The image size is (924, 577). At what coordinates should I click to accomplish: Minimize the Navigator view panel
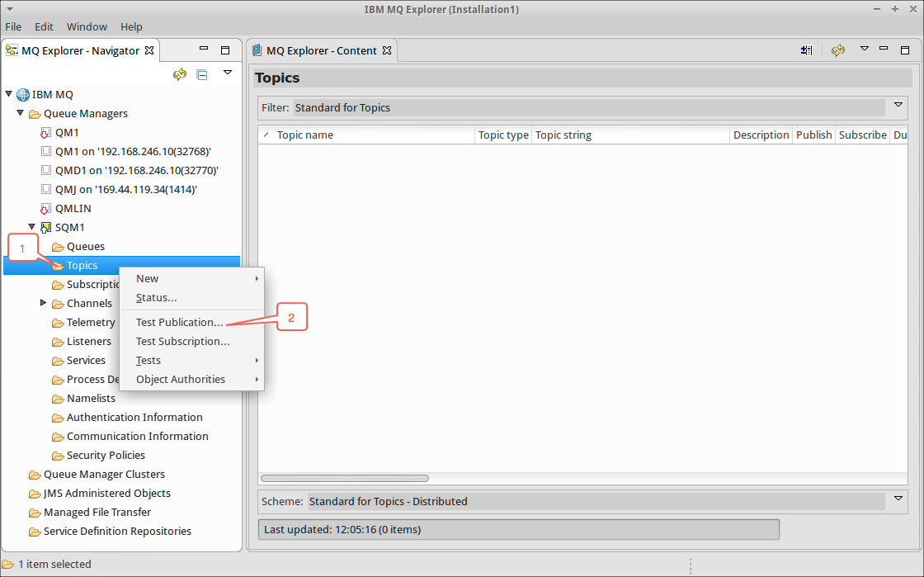pos(204,49)
